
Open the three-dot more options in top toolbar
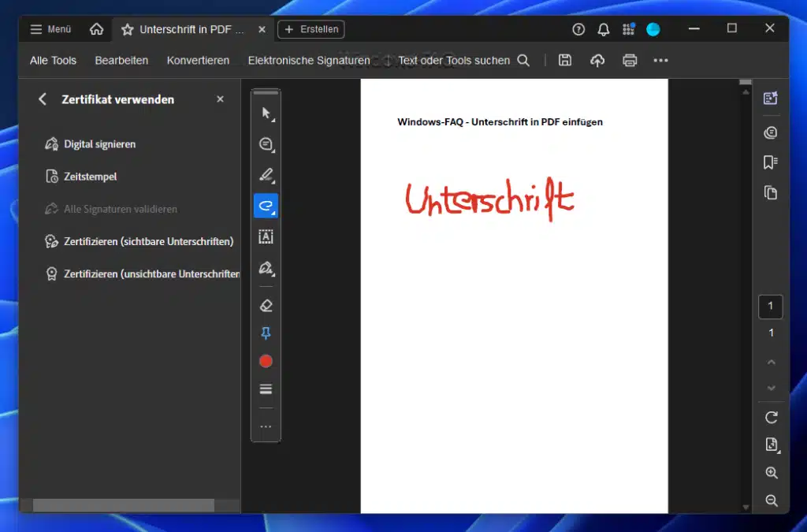coord(661,60)
